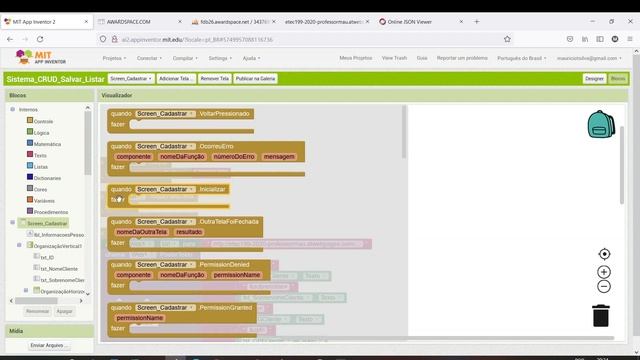
Task: Open the Settings dropdown menu
Action: coord(220,58)
